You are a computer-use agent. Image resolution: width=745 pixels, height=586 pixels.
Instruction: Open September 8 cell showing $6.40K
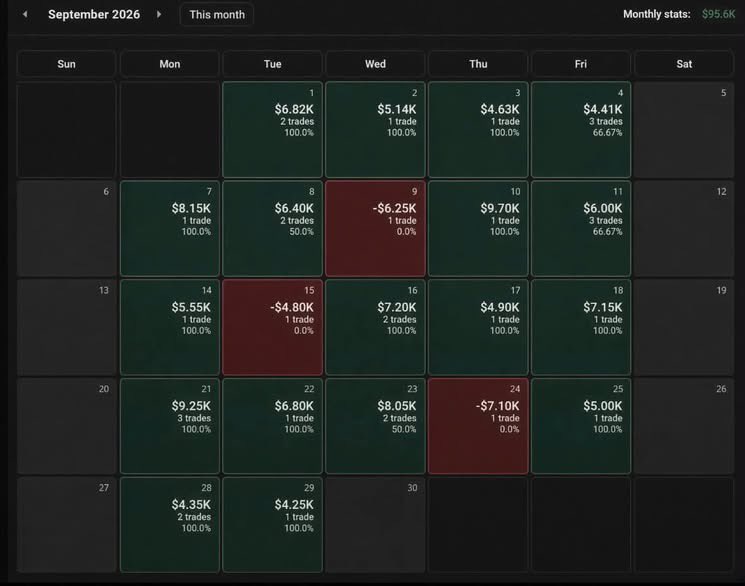[x=273, y=229]
